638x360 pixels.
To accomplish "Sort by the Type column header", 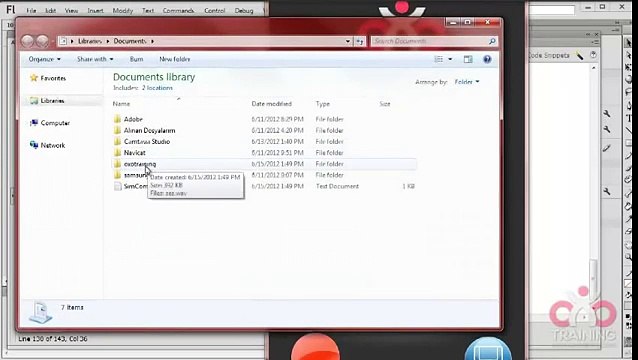I will tap(323, 104).
